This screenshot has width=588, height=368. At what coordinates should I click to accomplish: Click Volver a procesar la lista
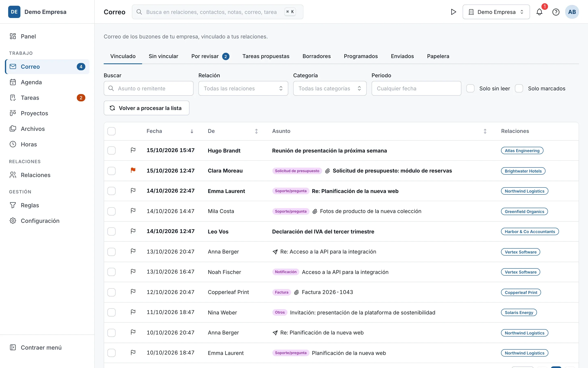147,108
